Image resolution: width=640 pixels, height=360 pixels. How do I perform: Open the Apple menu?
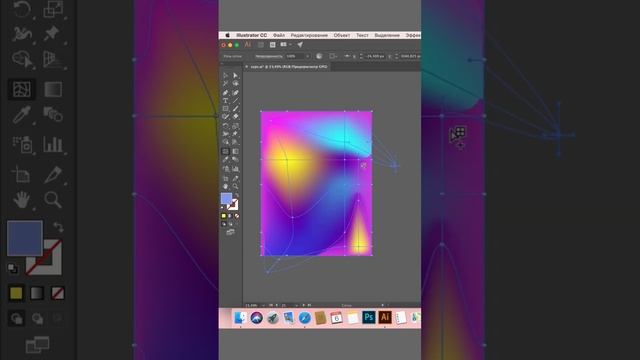coord(228,35)
